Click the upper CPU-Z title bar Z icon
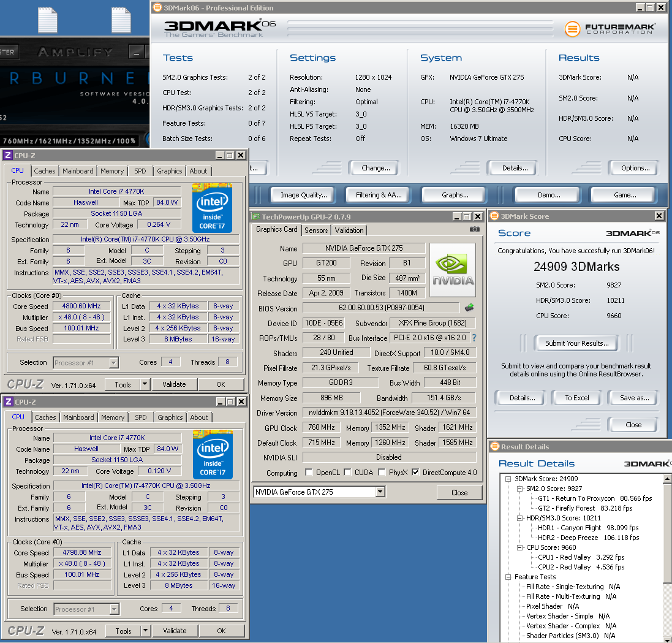 pyautogui.click(x=8, y=155)
